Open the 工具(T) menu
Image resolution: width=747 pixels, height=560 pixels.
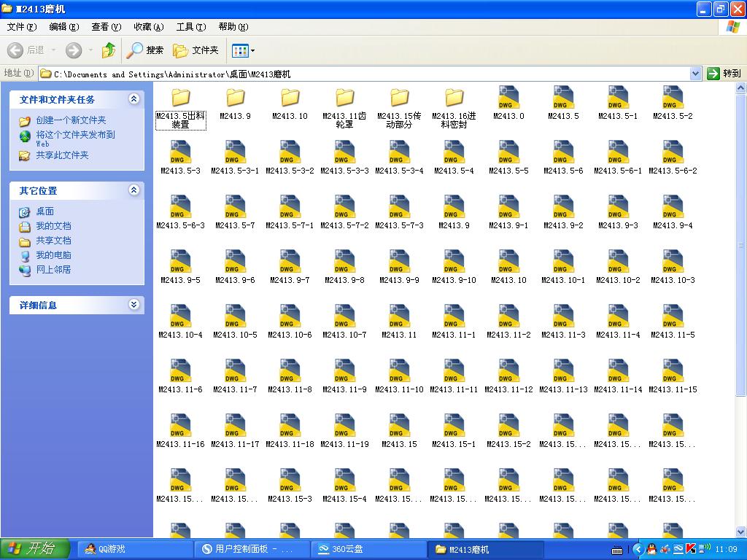point(190,27)
